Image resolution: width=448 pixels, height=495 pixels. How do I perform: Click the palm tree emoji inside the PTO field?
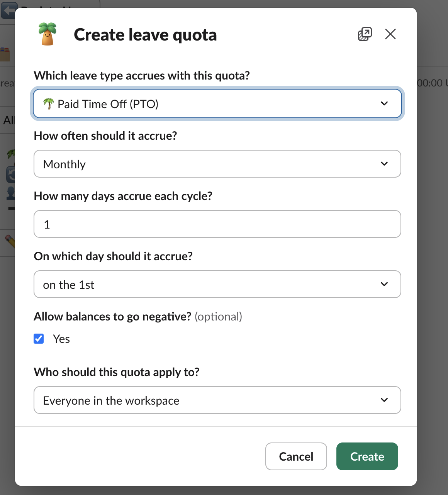[49, 103]
